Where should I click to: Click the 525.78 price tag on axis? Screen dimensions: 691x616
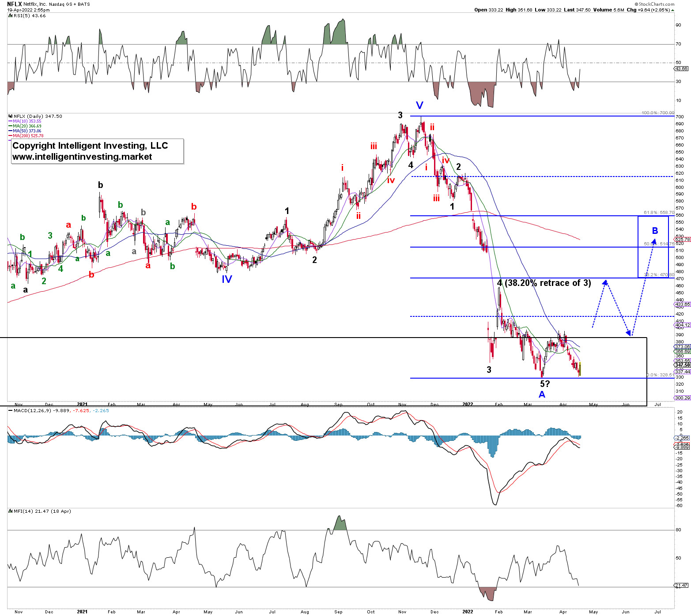tap(682, 239)
